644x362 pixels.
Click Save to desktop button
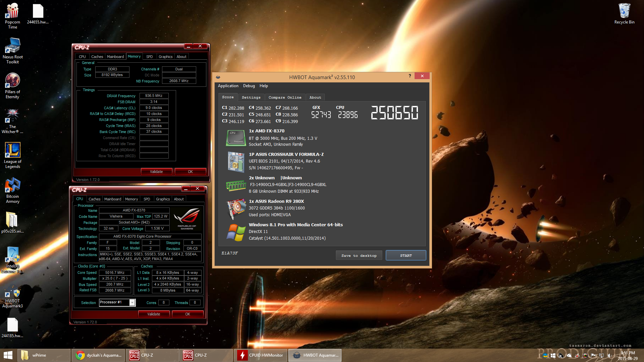point(359,255)
